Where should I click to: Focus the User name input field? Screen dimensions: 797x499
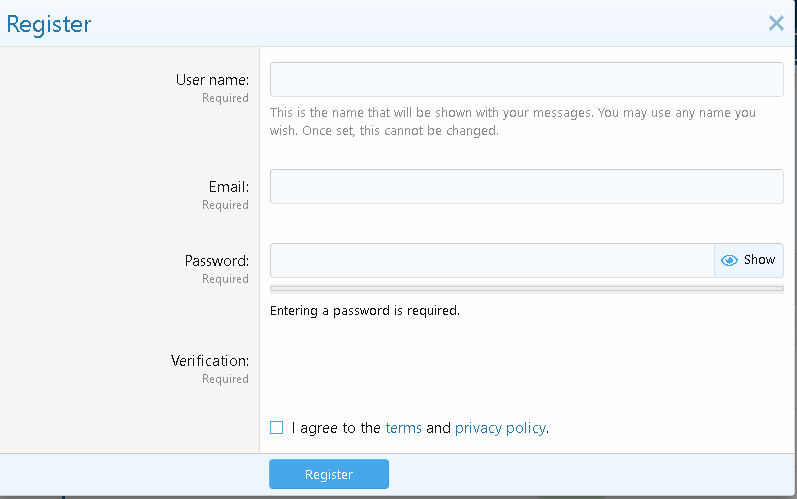point(526,80)
